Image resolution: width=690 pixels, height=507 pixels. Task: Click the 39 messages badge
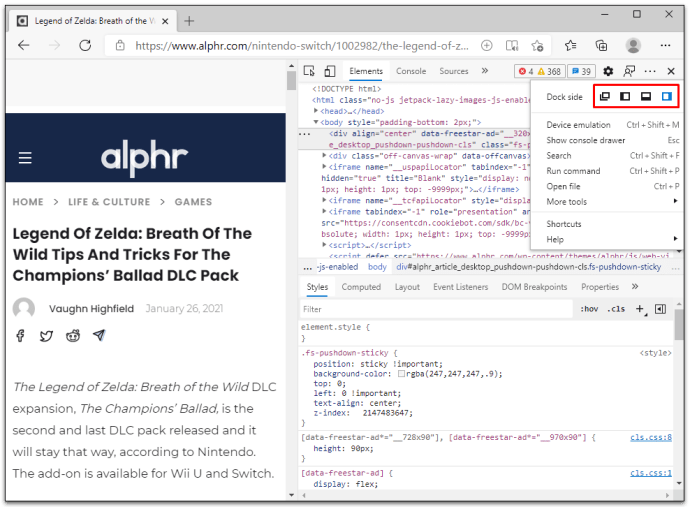coord(581,71)
